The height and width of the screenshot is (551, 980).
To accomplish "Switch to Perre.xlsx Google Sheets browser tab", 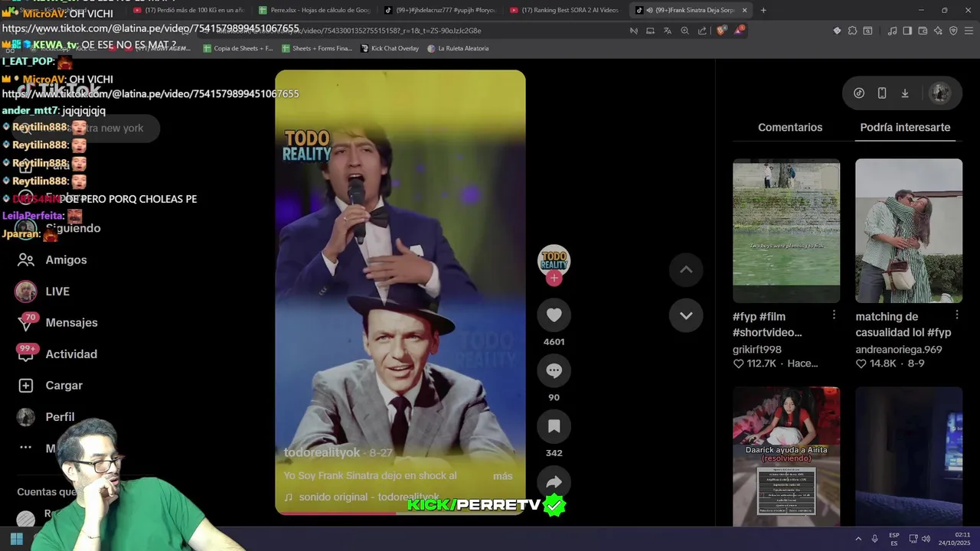I will tap(315, 10).
